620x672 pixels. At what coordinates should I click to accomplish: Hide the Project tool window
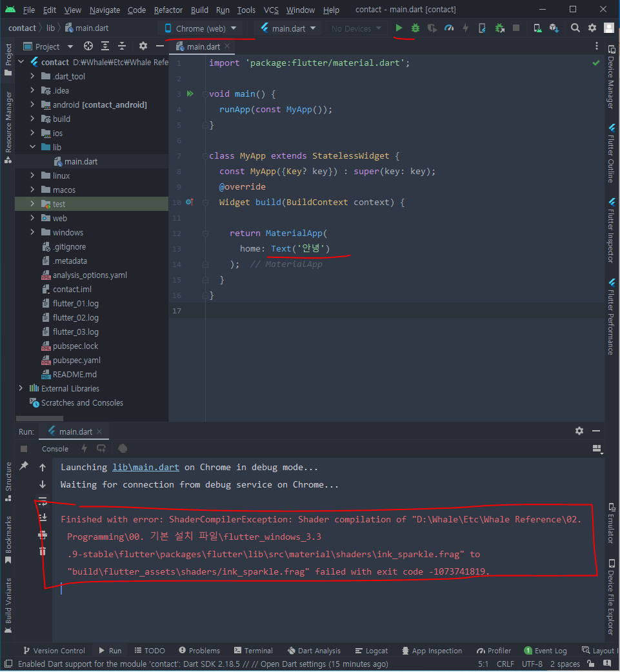[x=160, y=46]
